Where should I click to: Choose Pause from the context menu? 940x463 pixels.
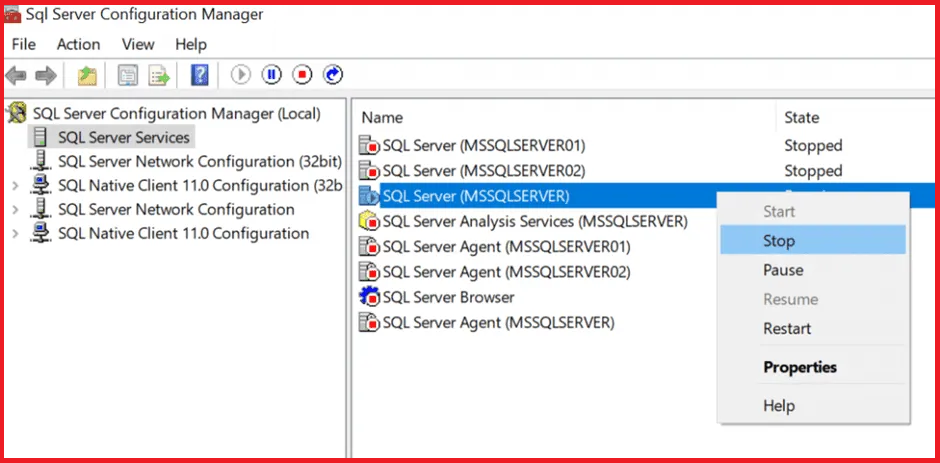pos(813,270)
